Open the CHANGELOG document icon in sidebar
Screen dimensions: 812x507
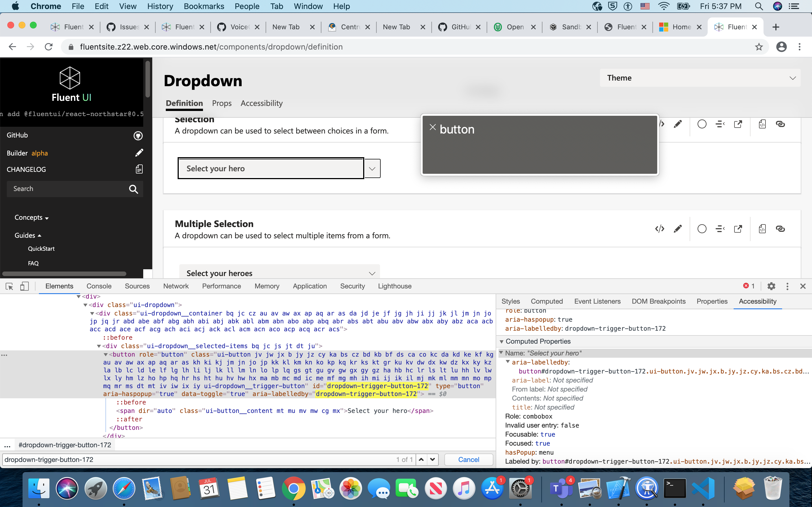coord(139,169)
